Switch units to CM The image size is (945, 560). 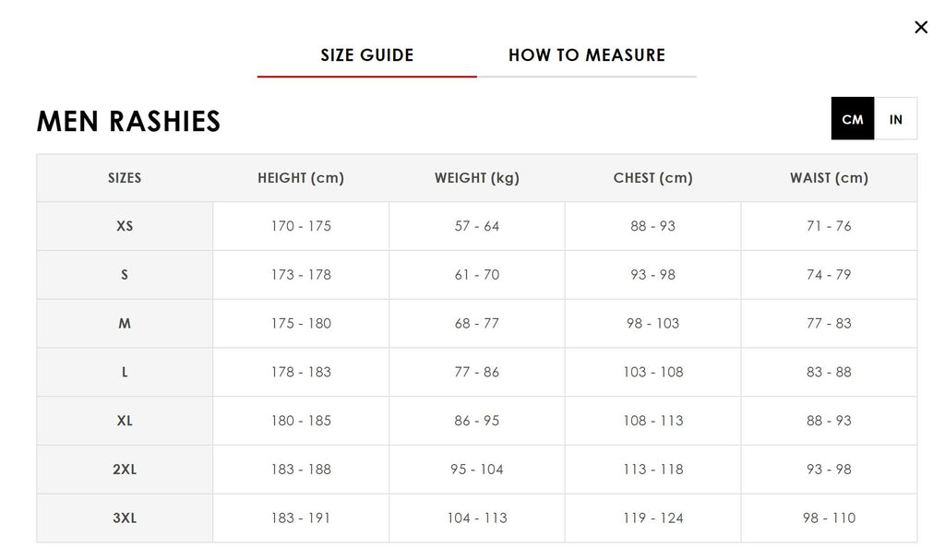click(x=853, y=119)
